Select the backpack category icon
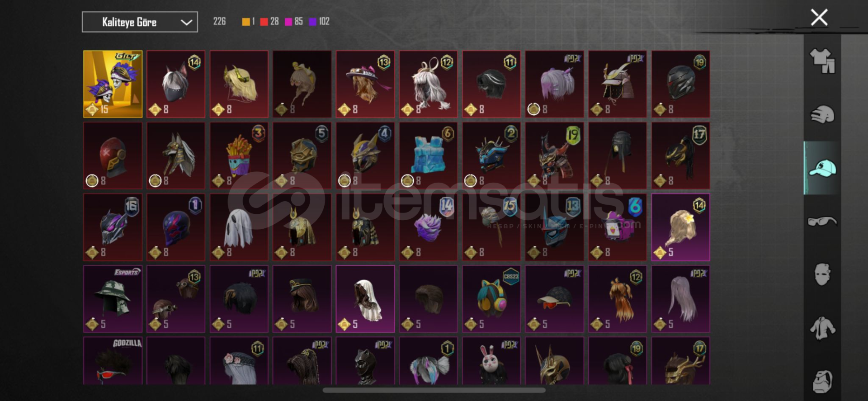The image size is (868, 401). pyautogui.click(x=822, y=382)
